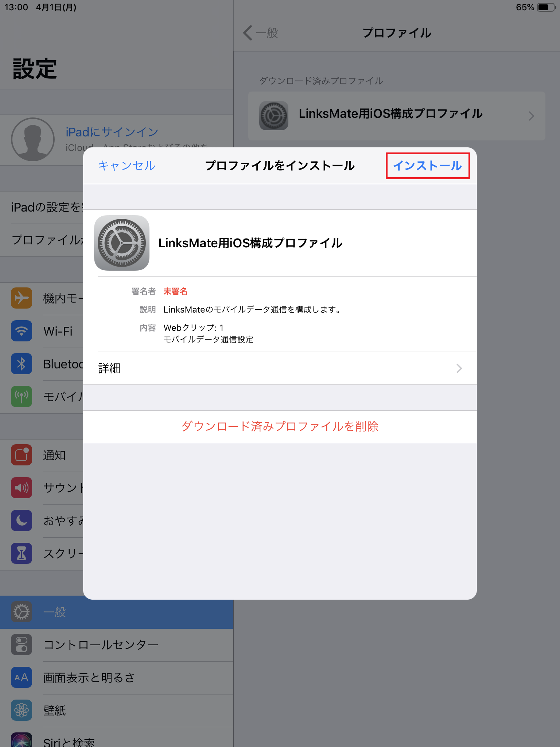Tap the iPadにサインイン link
The image size is (560, 747).
point(112,132)
